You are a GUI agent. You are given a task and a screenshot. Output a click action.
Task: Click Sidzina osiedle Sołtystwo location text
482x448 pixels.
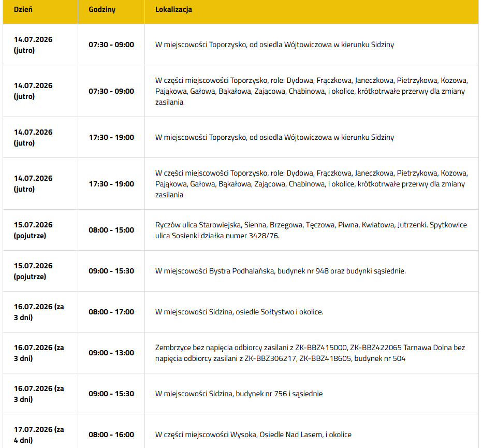239,312
